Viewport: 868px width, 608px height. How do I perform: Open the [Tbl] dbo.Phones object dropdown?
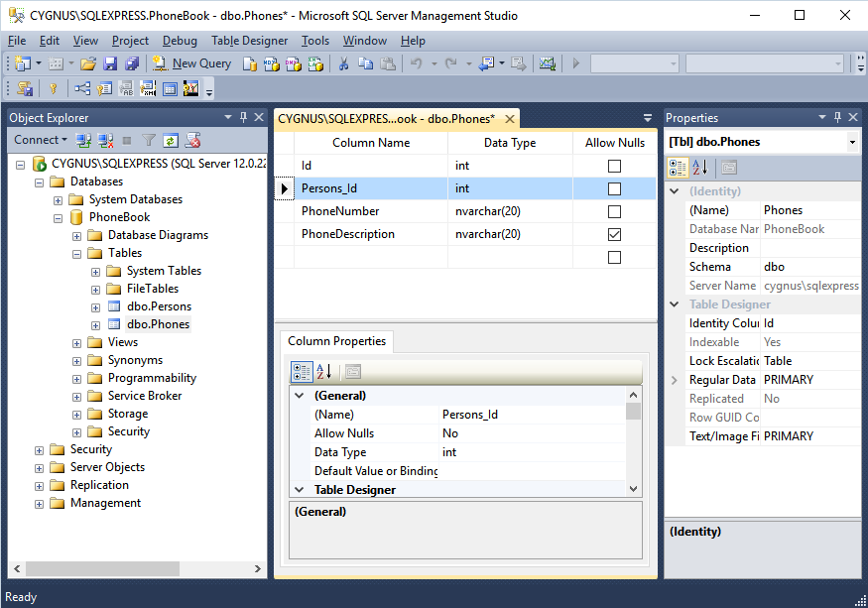[852, 142]
